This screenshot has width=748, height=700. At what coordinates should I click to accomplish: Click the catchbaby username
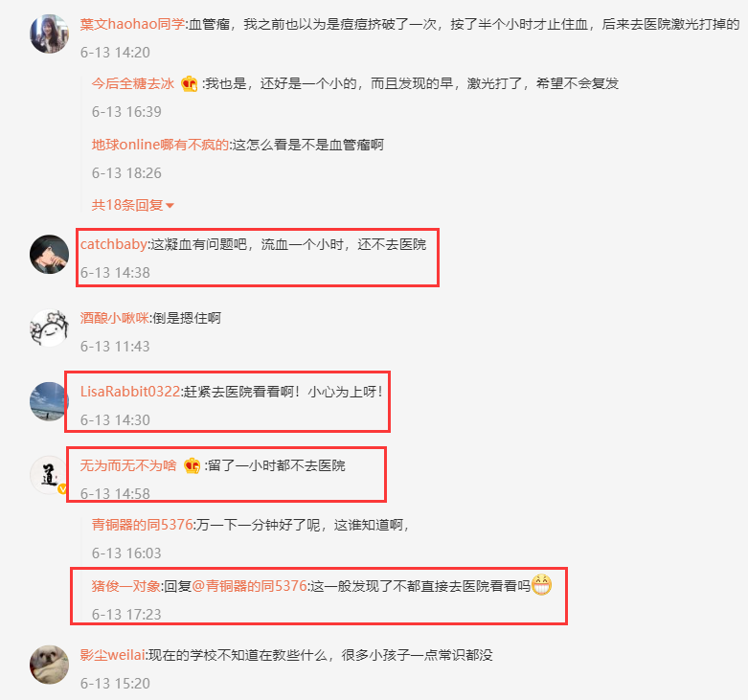pyautogui.click(x=114, y=244)
